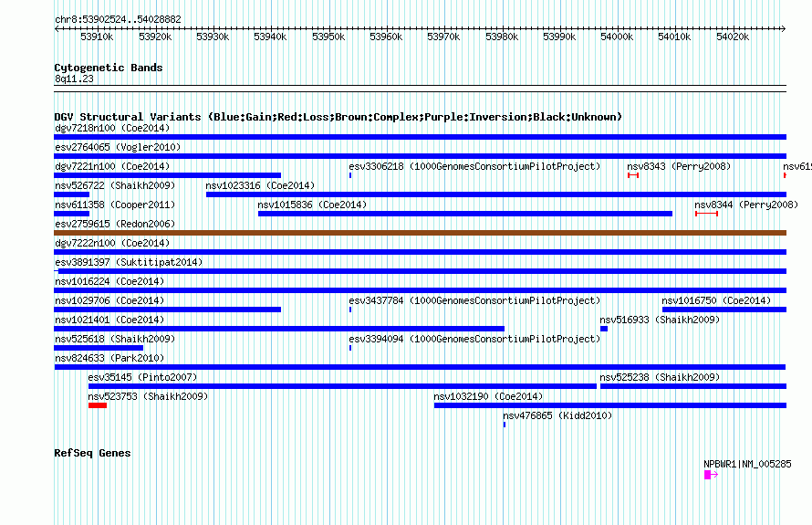Select the 8q11.23 band label

pos(74,79)
